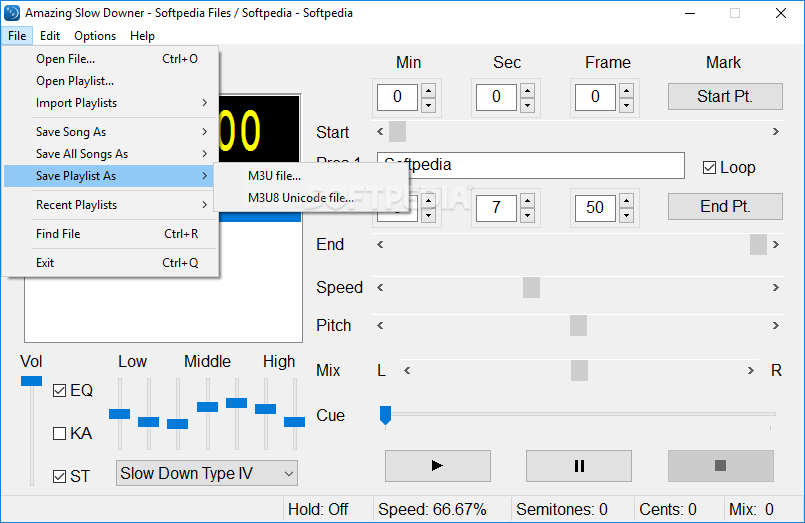
Task: Decrease the end Sec value of 7
Action: pos(527,215)
